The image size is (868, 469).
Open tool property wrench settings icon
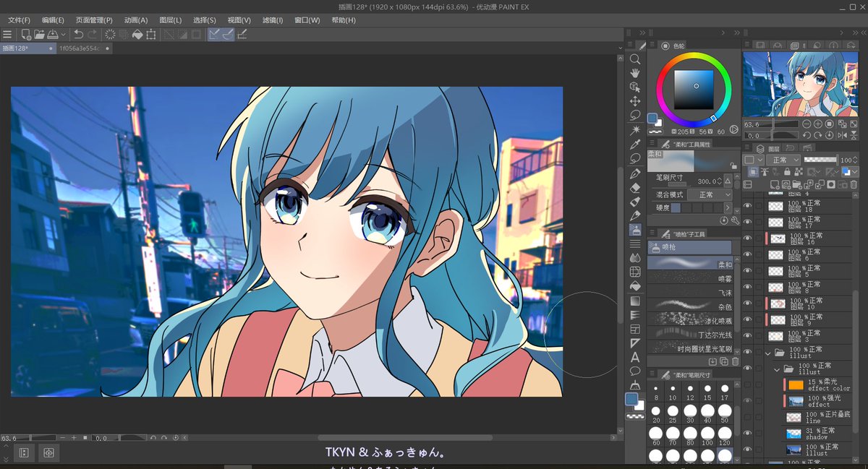[735, 220]
